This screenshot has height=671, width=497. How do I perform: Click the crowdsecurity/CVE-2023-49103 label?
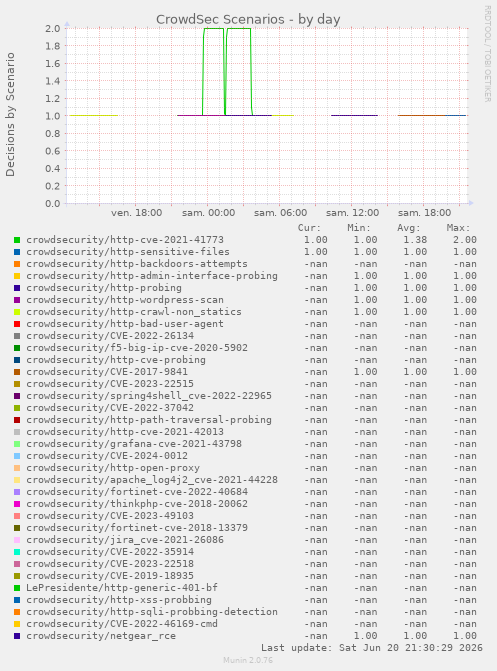coord(110,516)
